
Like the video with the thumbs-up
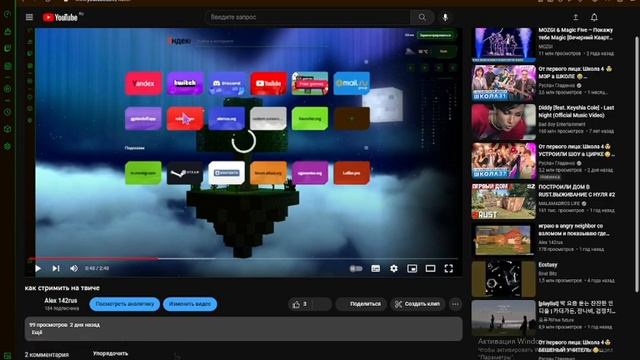(x=301, y=304)
